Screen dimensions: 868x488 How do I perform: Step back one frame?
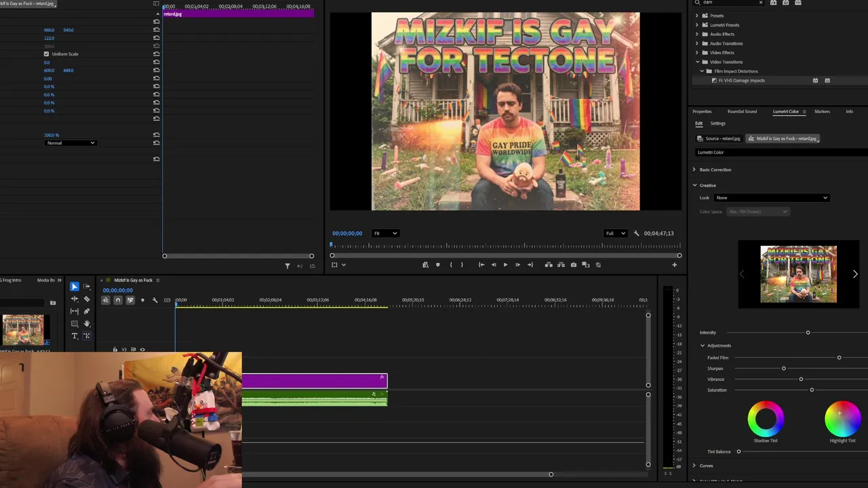tap(494, 265)
